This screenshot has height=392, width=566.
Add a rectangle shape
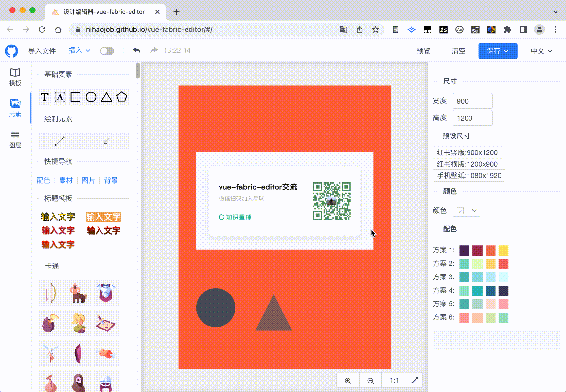point(76,97)
